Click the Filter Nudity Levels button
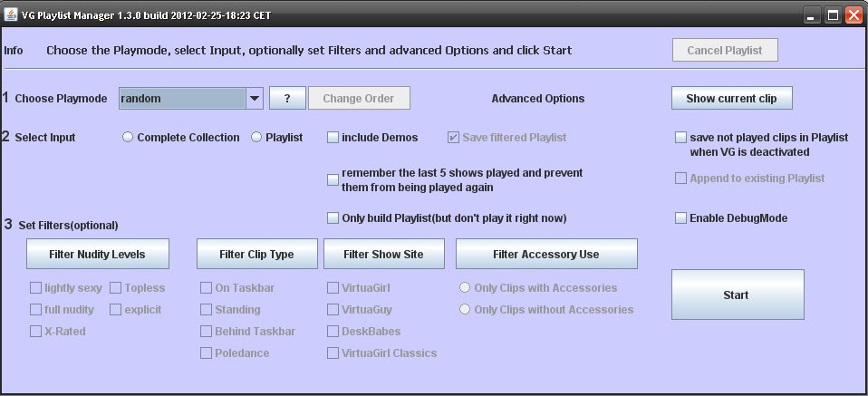 pos(98,255)
